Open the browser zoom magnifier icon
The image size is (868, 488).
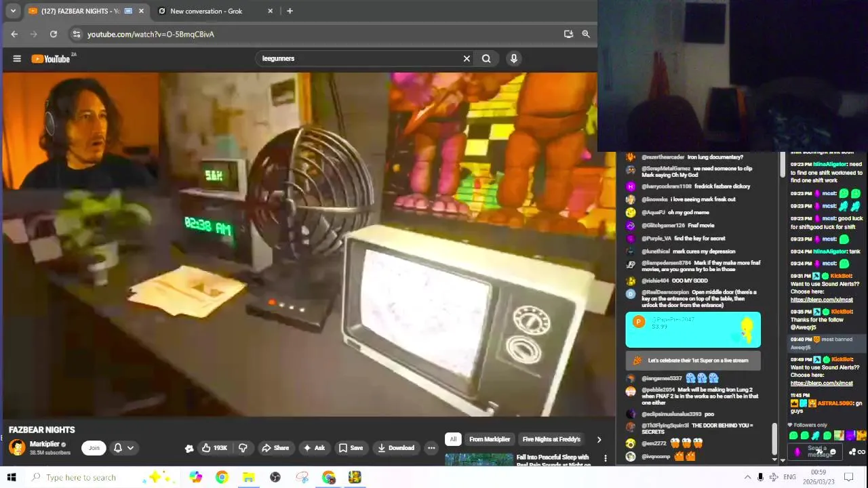pyautogui.click(x=586, y=34)
